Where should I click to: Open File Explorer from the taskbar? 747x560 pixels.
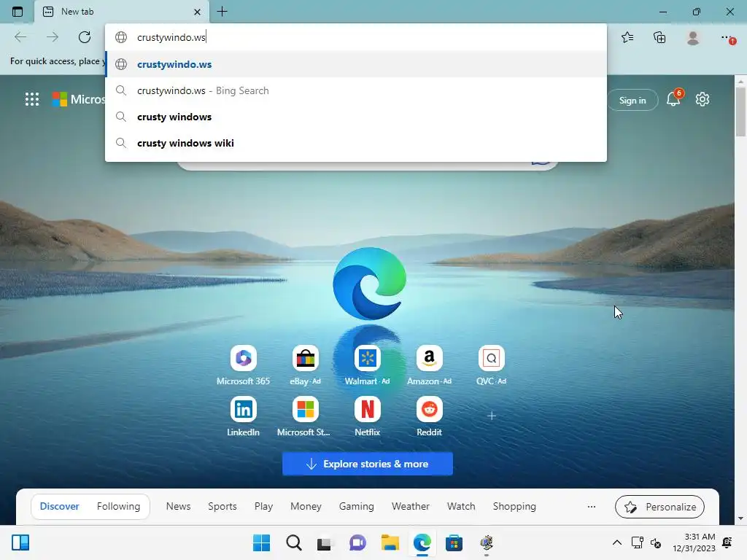pos(390,542)
